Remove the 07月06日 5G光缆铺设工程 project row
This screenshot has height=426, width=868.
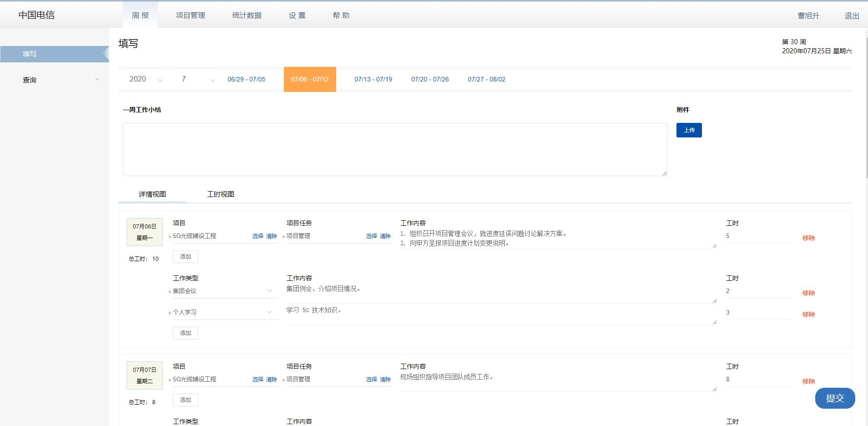pyautogui.click(x=808, y=238)
